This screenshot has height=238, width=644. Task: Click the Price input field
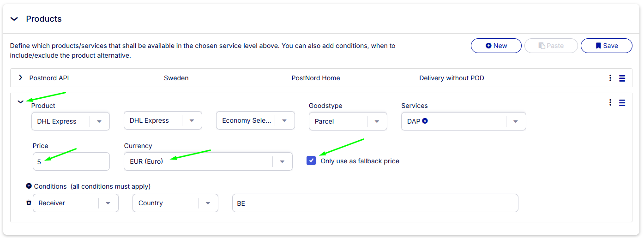[71, 162]
